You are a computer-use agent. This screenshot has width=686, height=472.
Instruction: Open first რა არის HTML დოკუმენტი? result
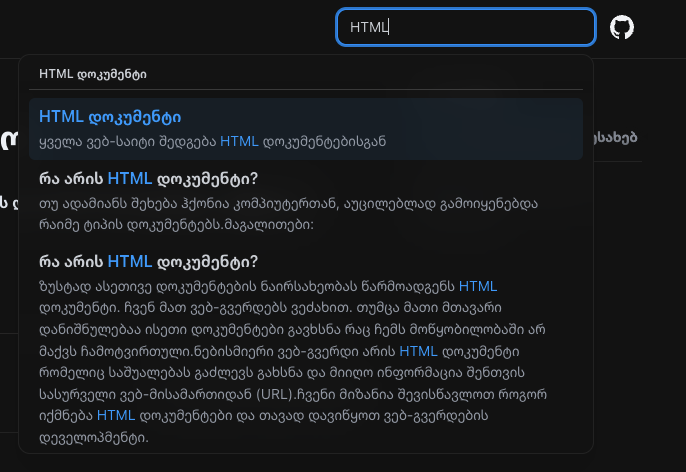[306, 201]
